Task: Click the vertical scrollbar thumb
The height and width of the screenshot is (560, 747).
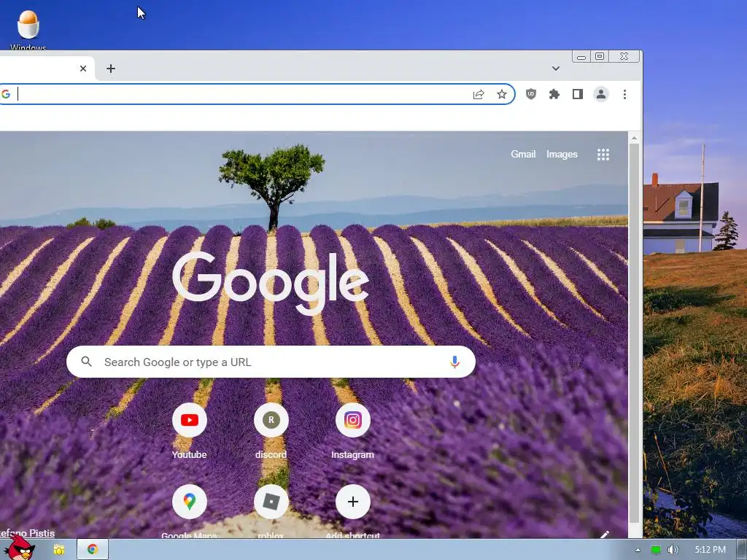Action: click(634, 333)
